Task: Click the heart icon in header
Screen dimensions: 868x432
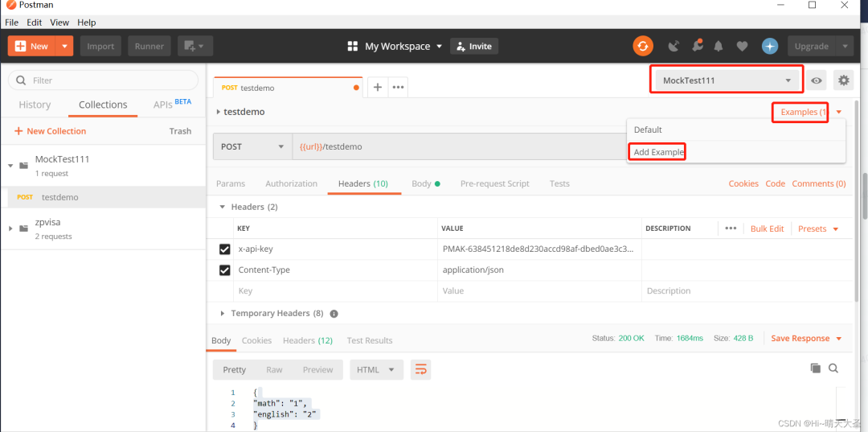Action: tap(743, 47)
